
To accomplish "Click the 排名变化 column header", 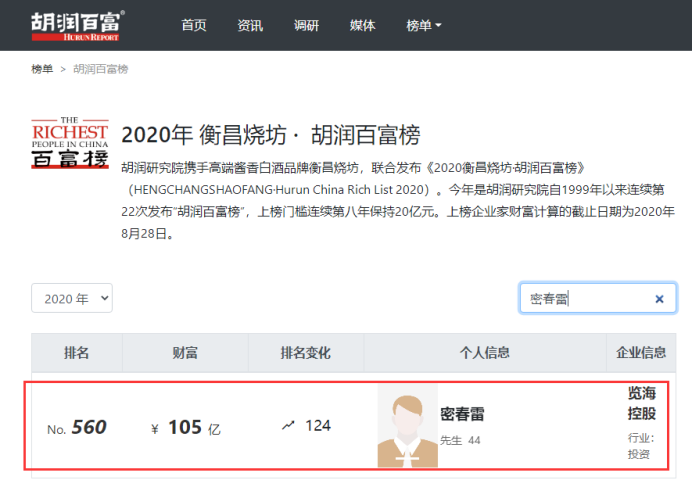I will pyautogui.click(x=306, y=353).
